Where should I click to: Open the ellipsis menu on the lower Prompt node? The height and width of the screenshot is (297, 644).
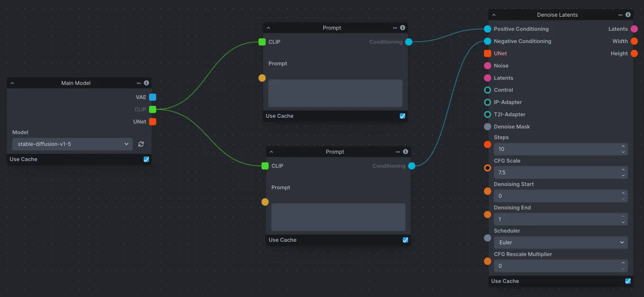tap(398, 152)
